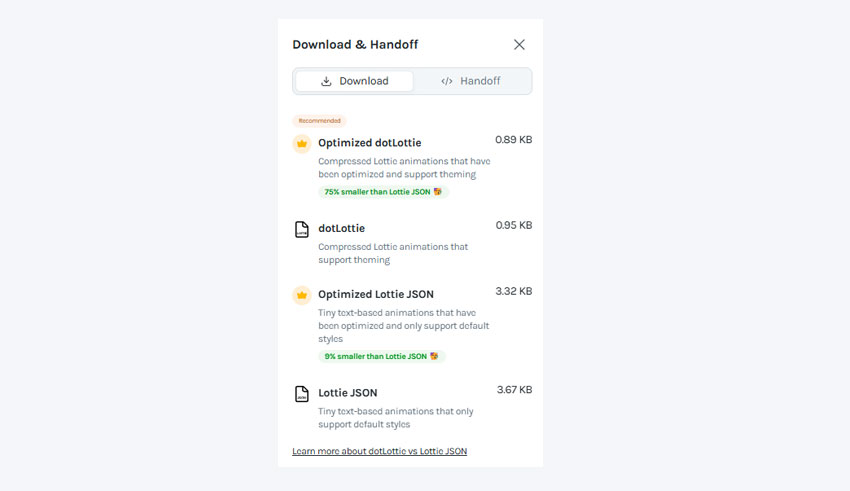Click the Recommended badge
This screenshot has width=850, height=491.
point(319,121)
